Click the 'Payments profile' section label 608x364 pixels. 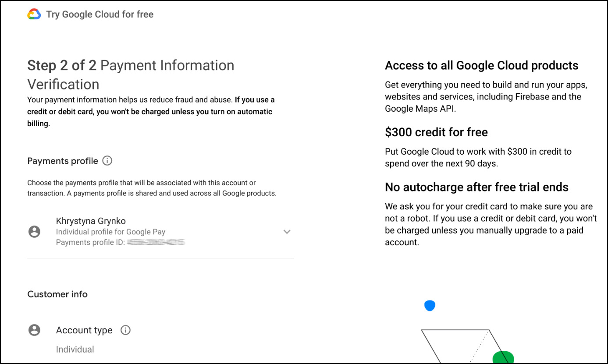63,161
